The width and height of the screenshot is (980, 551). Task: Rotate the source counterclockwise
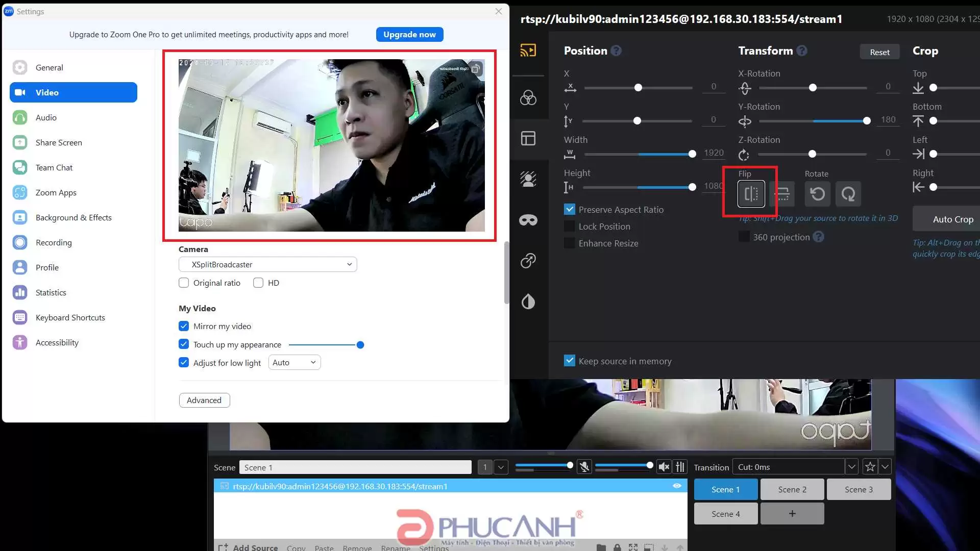coord(817,194)
